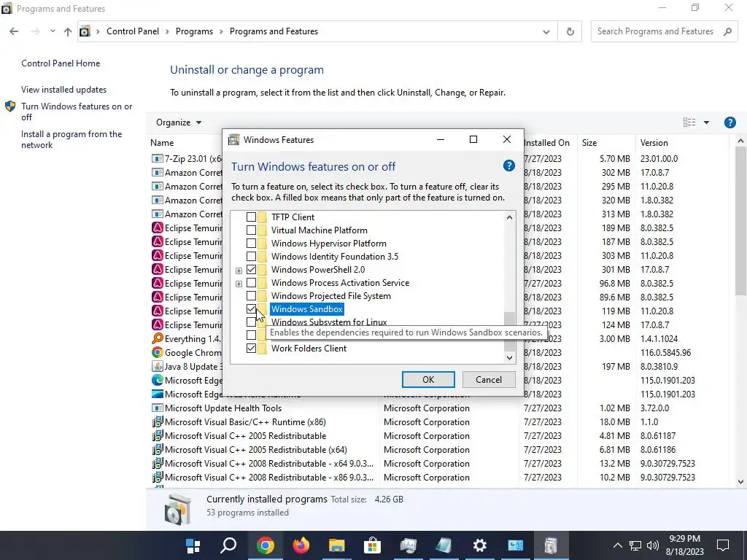Launch Google Chrome from taskbar
747x560 pixels.
[265, 545]
